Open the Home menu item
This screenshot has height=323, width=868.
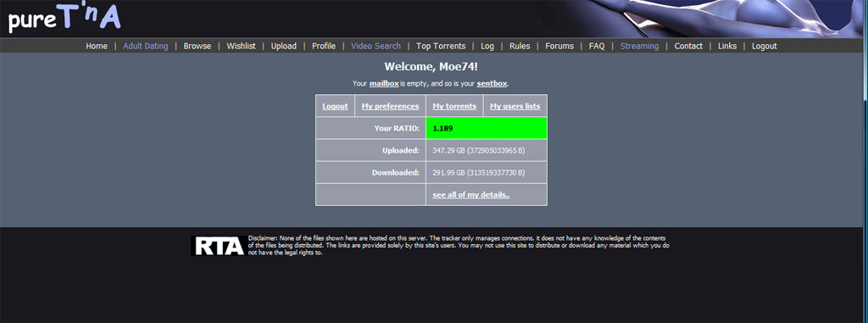(97, 46)
